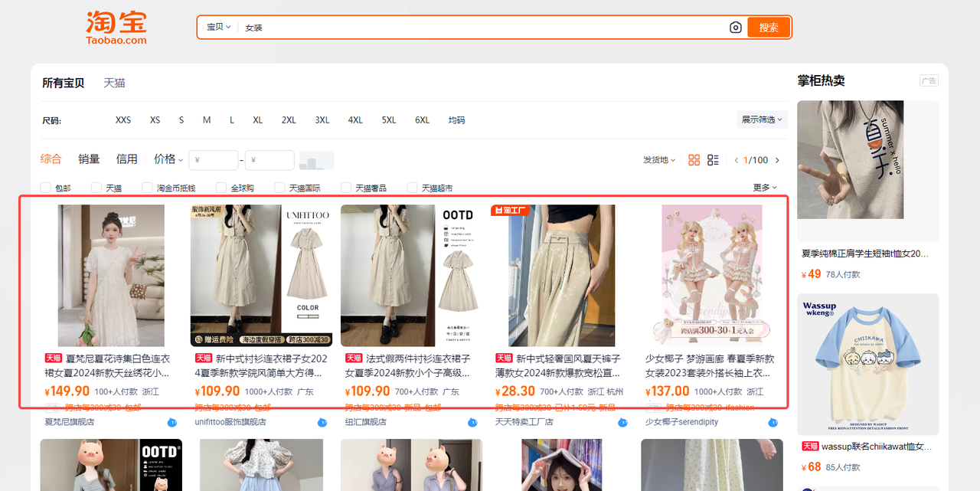Open the pink serendipity outfit thumbnail
980x491 pixels.
click(x=711, y=276)
